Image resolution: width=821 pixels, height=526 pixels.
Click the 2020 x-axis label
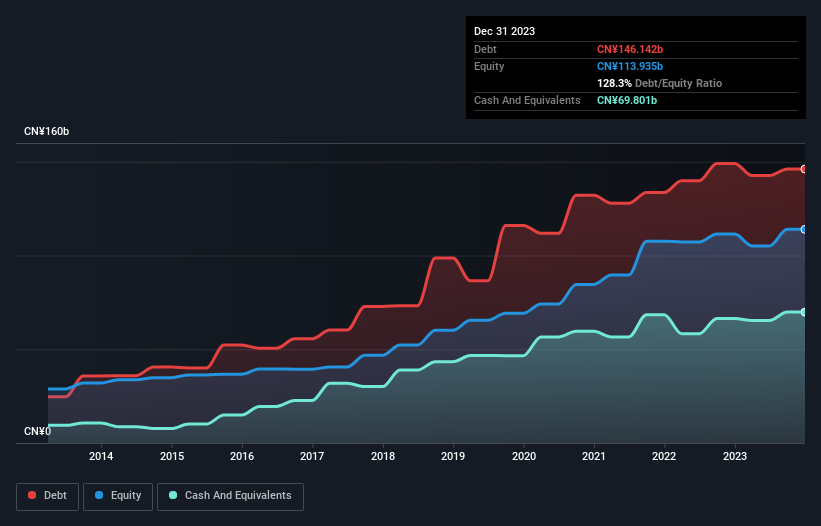pyautogui.click(x=524, y=456)
